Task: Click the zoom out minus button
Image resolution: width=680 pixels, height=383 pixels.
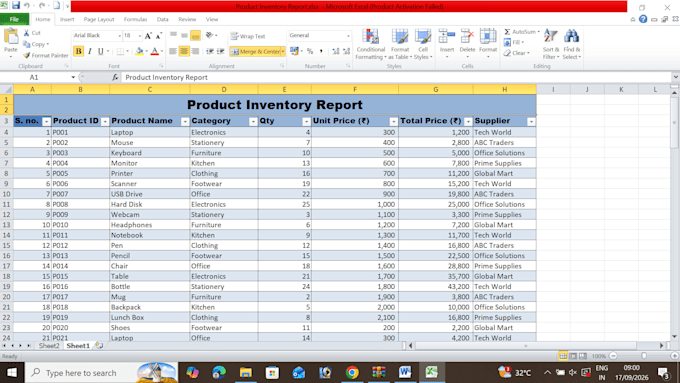Action: pos(613,356)
